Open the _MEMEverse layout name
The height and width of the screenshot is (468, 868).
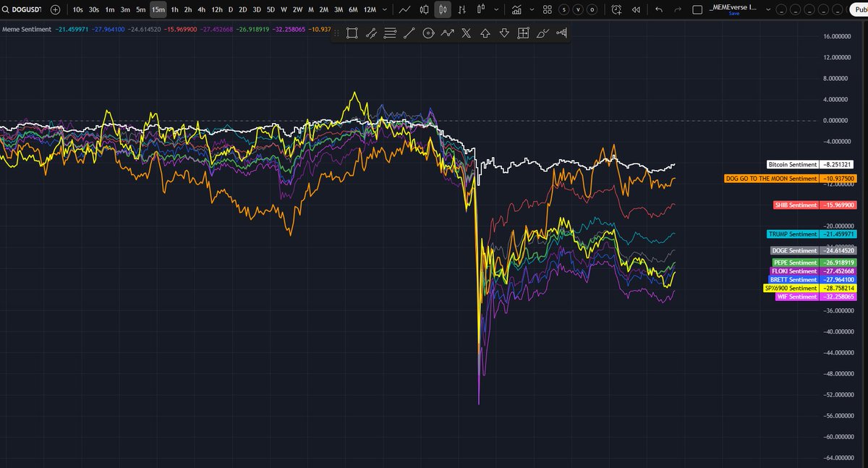[732, 7]
